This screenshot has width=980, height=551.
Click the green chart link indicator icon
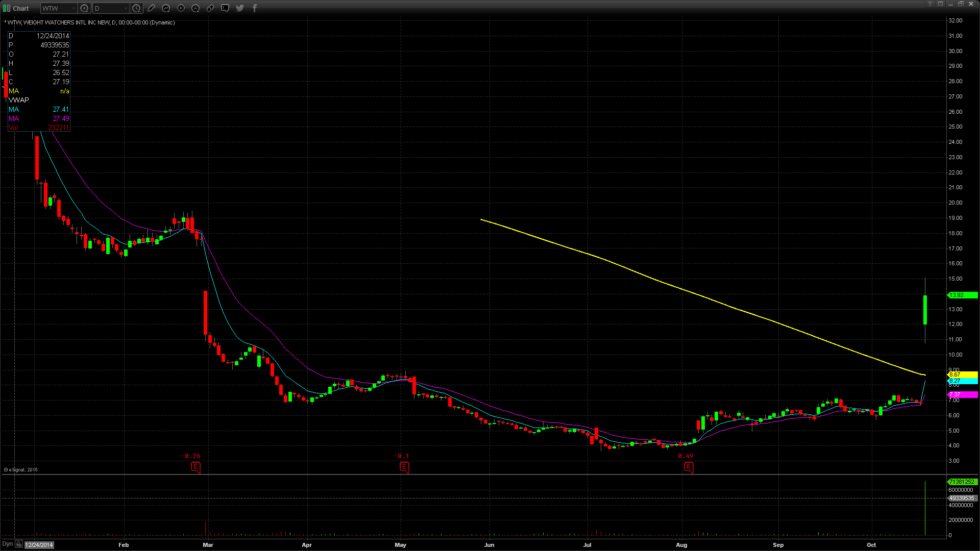(7, 8)
